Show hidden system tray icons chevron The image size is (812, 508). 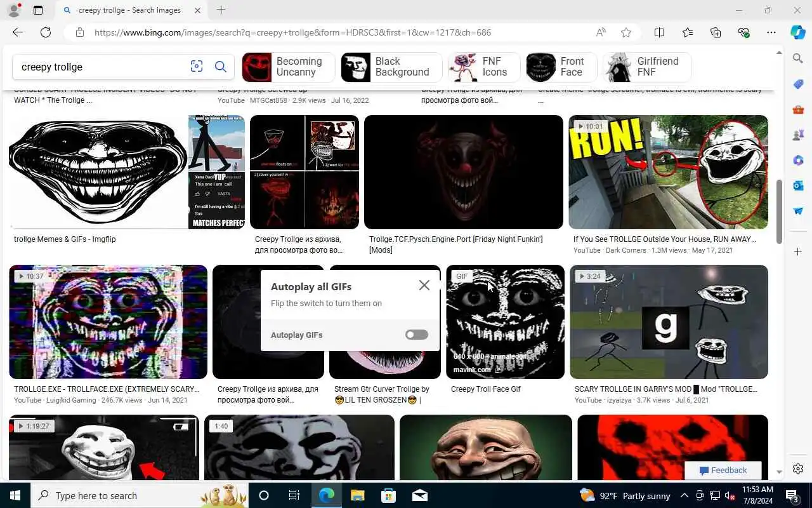click(x=684, y=495)
